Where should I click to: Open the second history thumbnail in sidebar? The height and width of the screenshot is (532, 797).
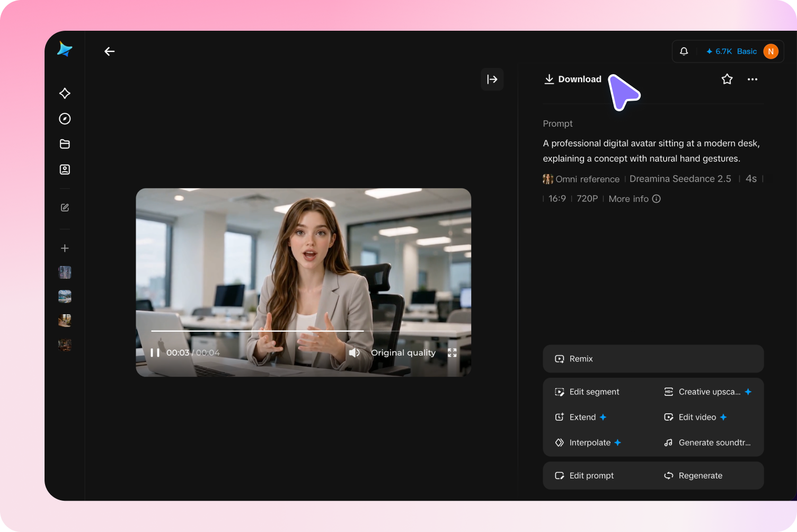click(x=65, y=297)
